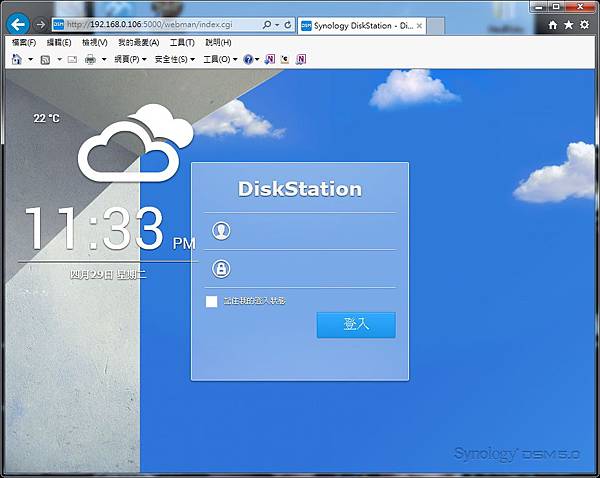The height and width of the screenshot is (478, 600).
Task: Click the Print icon
Action: pyautogui.click(x=90, y=59)
